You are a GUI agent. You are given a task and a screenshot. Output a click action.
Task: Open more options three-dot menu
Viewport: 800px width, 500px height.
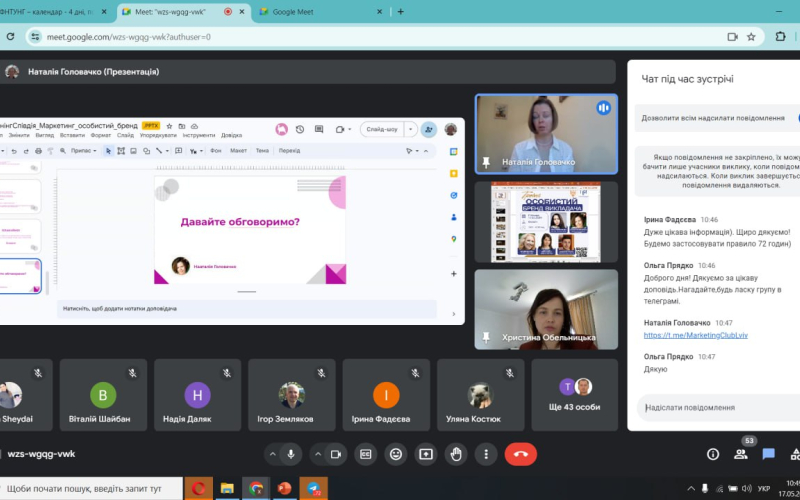point(486,454)
